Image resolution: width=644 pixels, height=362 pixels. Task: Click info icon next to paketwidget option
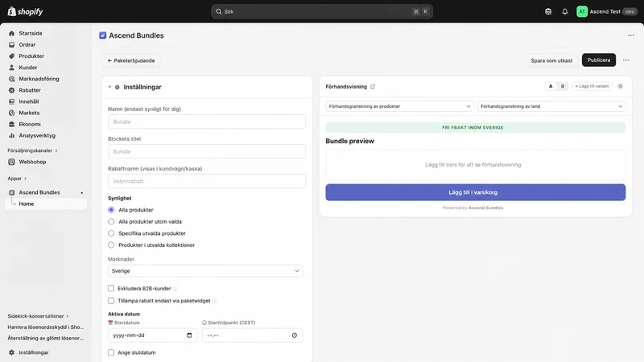[214, 301]
